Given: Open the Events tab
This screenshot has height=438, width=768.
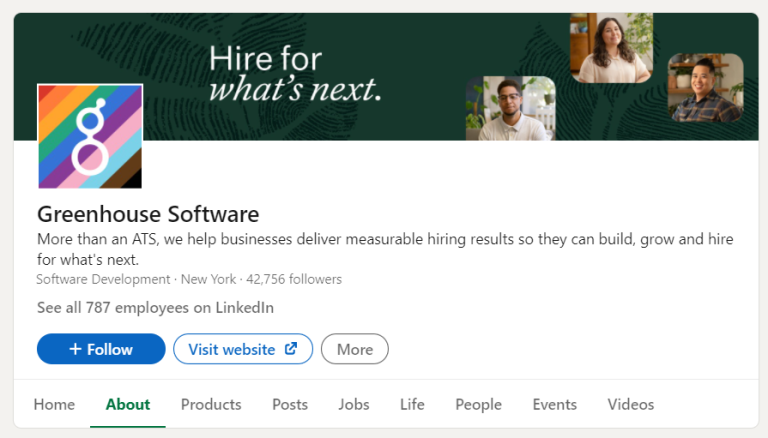Looking at the screenshot, I should [x=554, y=404].
